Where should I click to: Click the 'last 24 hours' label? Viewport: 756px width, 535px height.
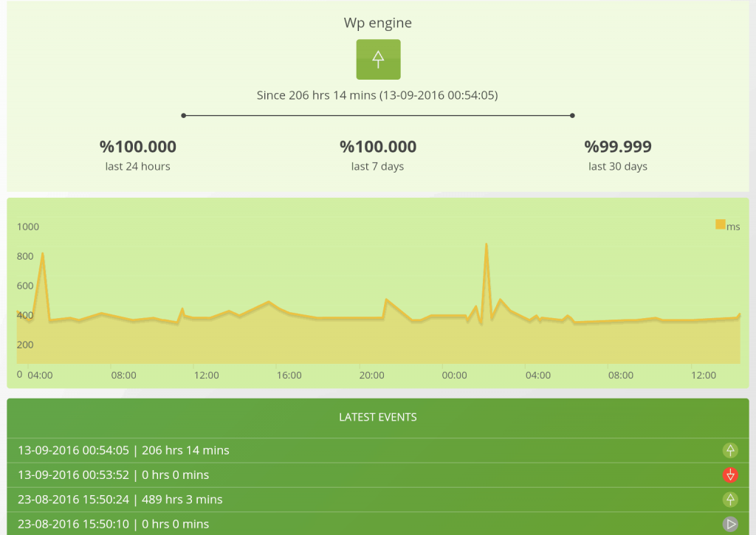[x=138, y=166]
